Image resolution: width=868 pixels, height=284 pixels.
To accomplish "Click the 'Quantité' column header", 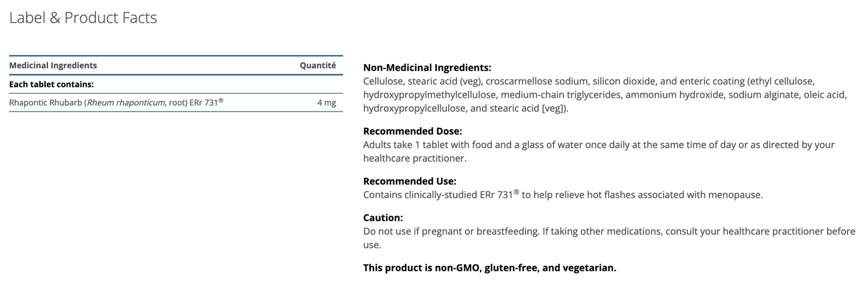I will pyautogui.click(x=318, y=65).
